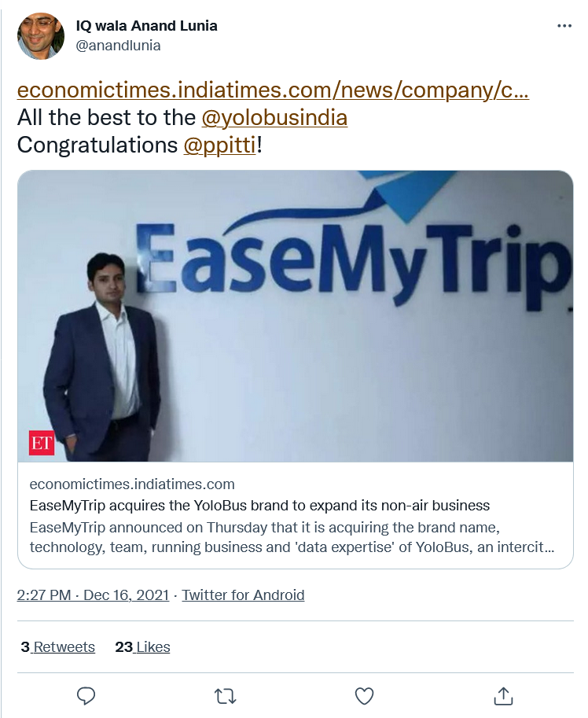The image size is (588, 718).
Task: Open the economictimes.indiatimes.com shortened URL
Action: click(x=273, y=90)
